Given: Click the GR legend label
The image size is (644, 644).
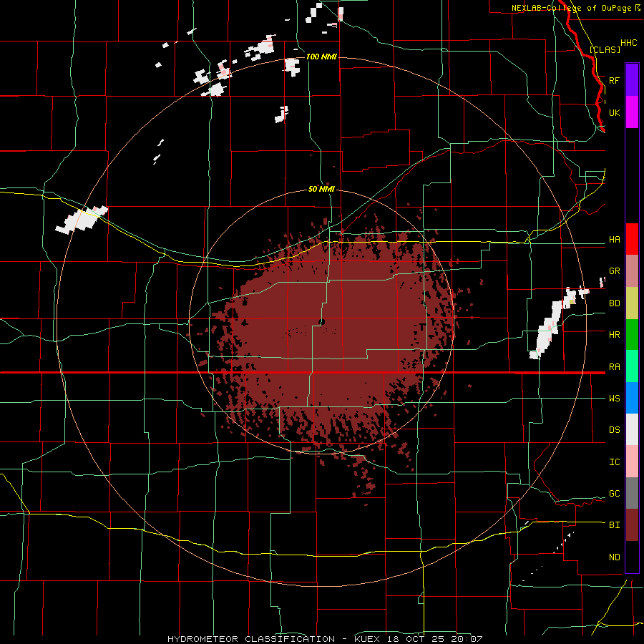Looking at the screenshot, I should 614,271.
